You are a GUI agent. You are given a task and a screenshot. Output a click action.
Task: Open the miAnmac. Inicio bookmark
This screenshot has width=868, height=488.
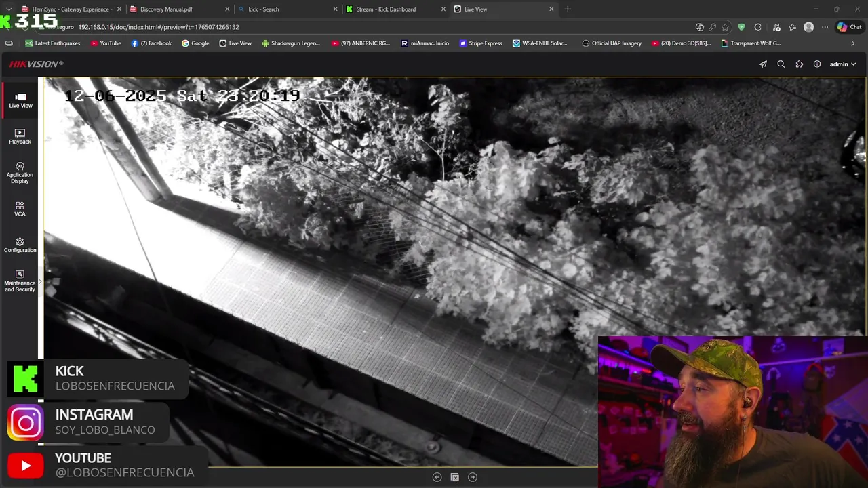point(425,43)
